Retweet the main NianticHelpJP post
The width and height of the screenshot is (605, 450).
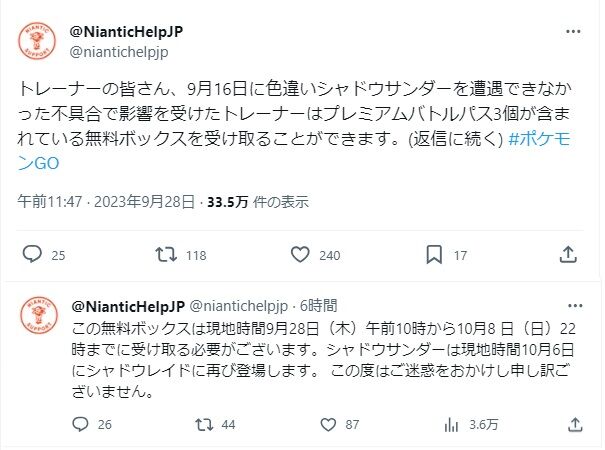[166, 255]
